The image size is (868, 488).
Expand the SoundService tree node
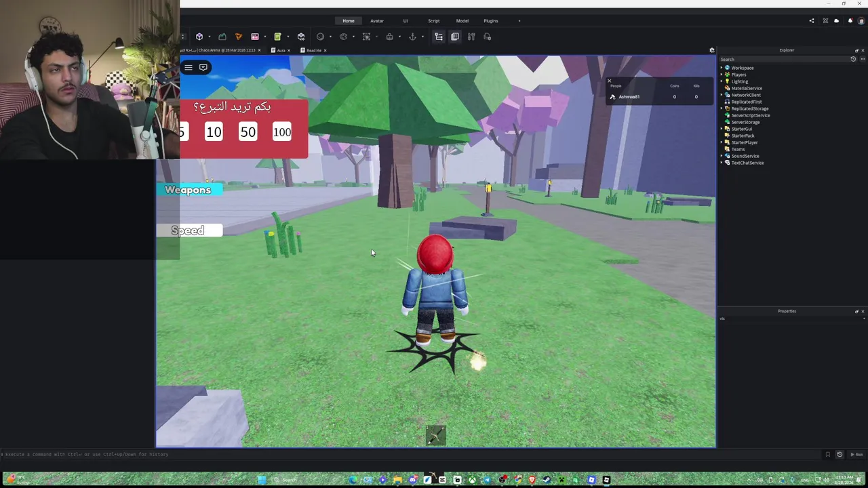click(722, 156)
